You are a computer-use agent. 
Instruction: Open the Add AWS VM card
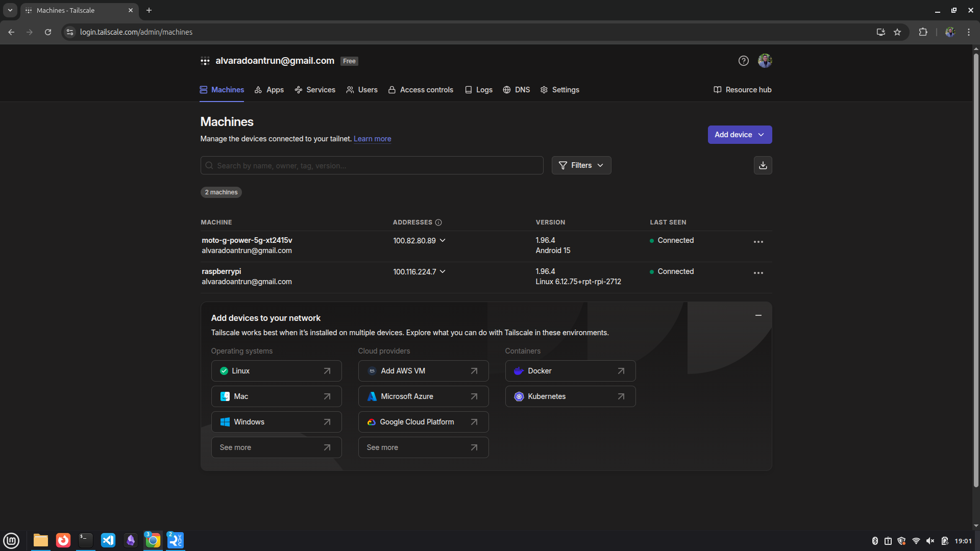click(423, 371)
